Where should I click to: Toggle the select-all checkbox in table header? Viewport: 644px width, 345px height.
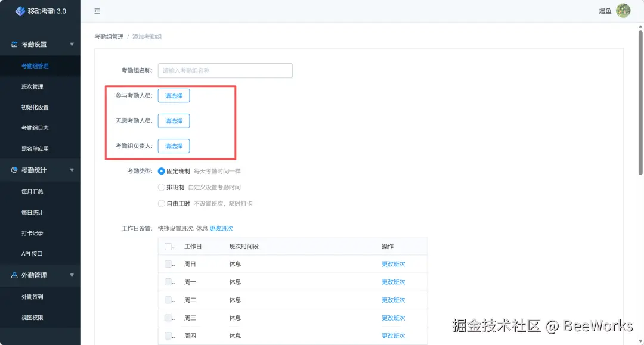coord(168,247)
